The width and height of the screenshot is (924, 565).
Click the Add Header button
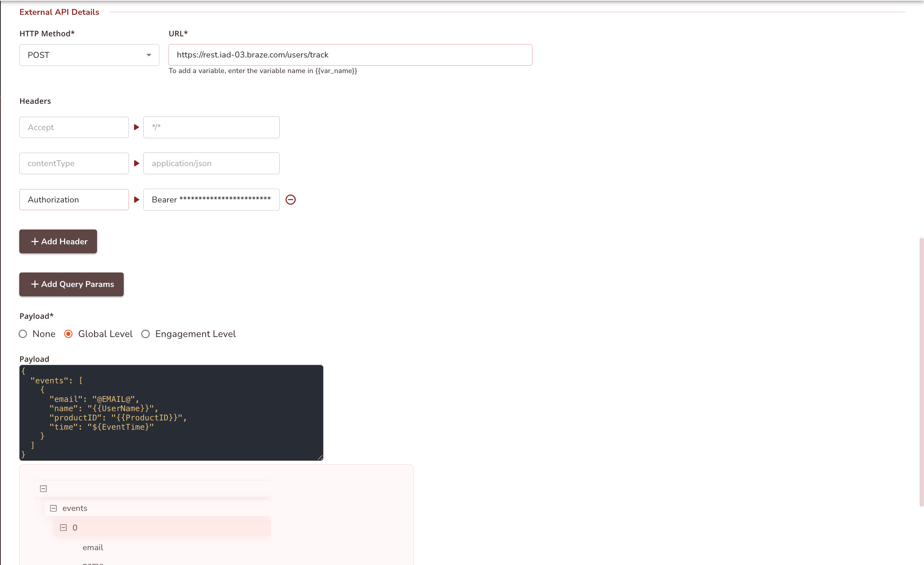tap(58, 241)
